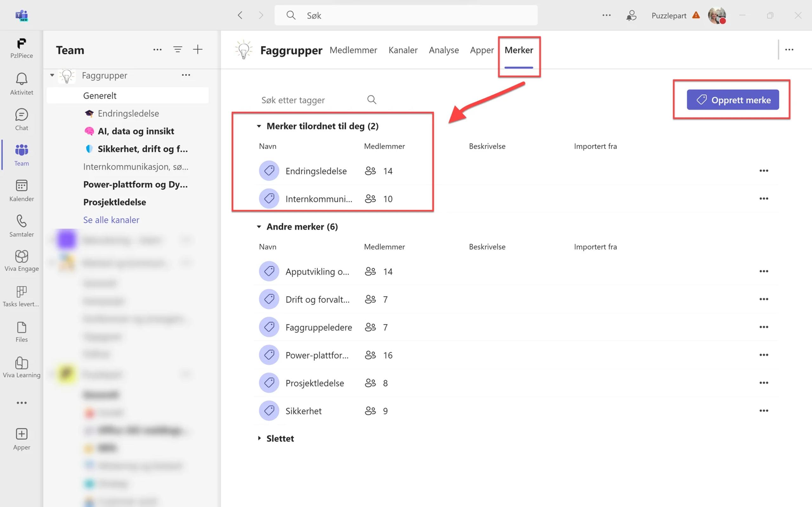The width and height of the screenshot is (812, 507).
Task: Open Viva Learning in the sidebar
Action: coord(22,363)
